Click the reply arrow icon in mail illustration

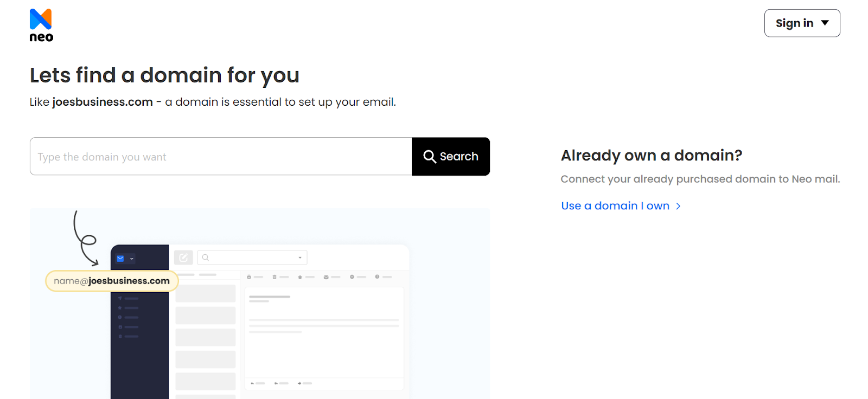point(252,383)
